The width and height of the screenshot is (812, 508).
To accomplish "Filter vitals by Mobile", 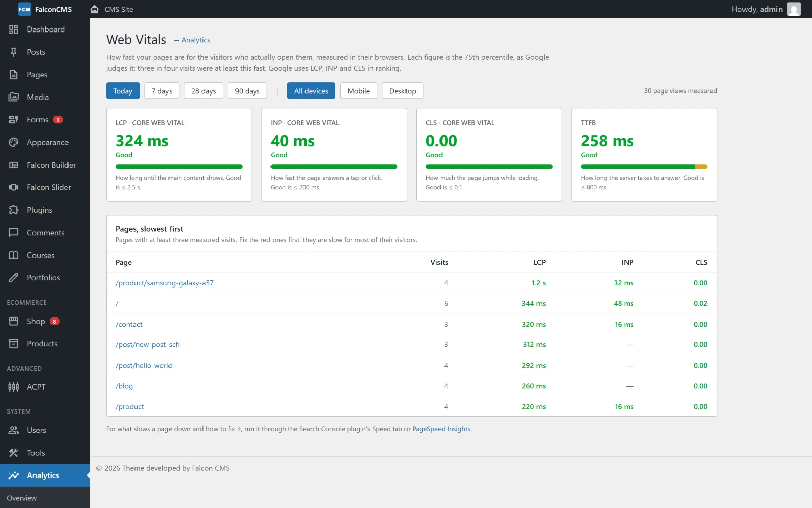I will pyautogui.click(x=359, y=91).
